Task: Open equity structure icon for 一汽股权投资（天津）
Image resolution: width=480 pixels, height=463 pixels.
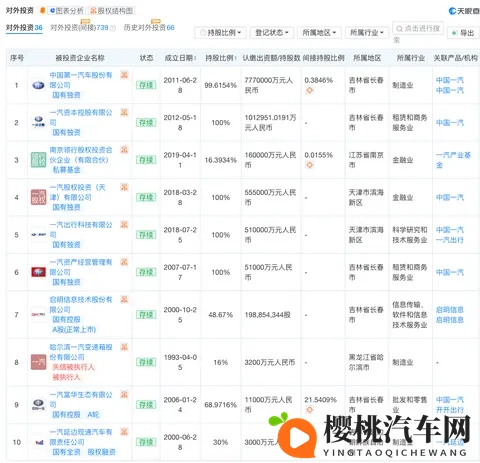Action: [124, 187]
